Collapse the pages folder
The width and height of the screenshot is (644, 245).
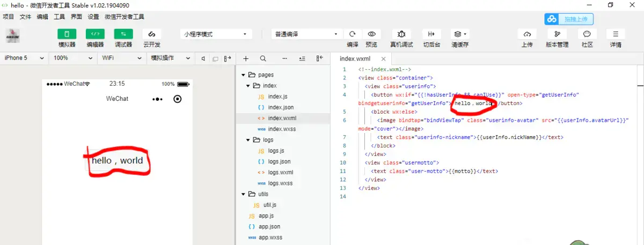243,75
